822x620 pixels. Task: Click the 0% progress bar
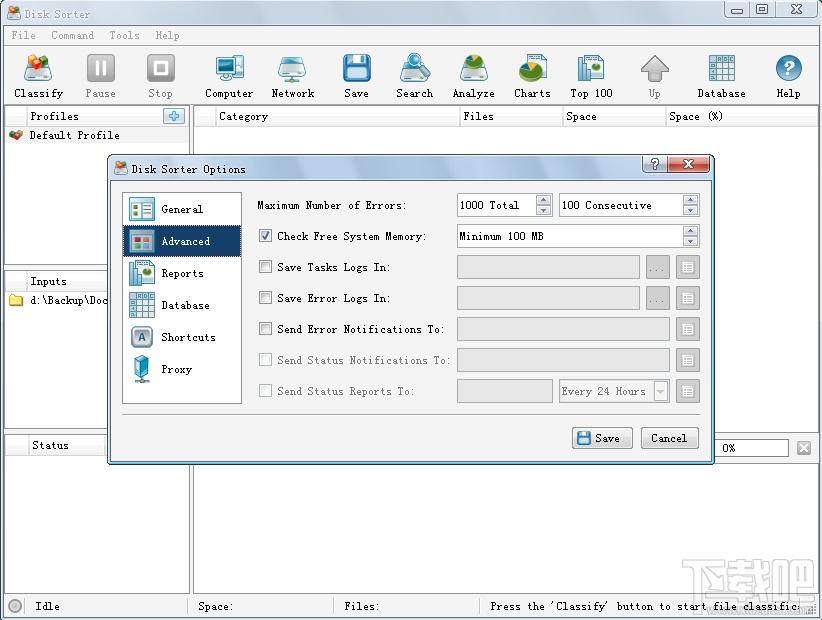pos(751,448)
